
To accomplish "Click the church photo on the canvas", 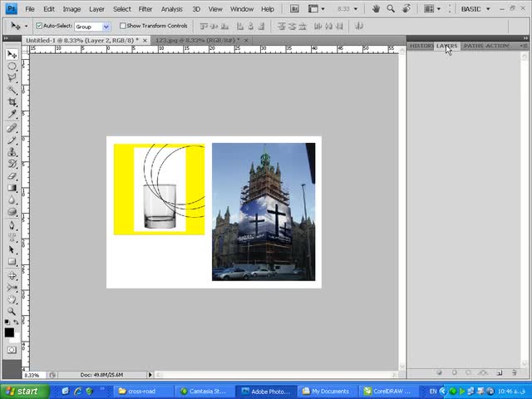I will [264, 212].
